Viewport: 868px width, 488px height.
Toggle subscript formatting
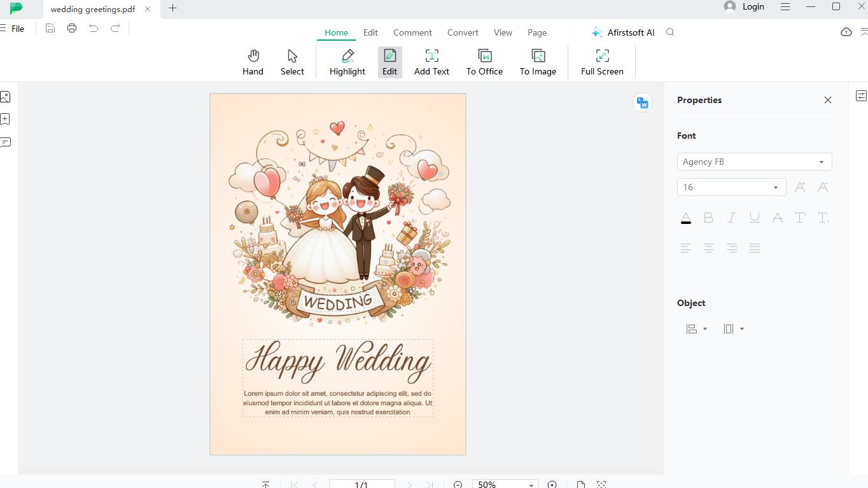[823, 218]
